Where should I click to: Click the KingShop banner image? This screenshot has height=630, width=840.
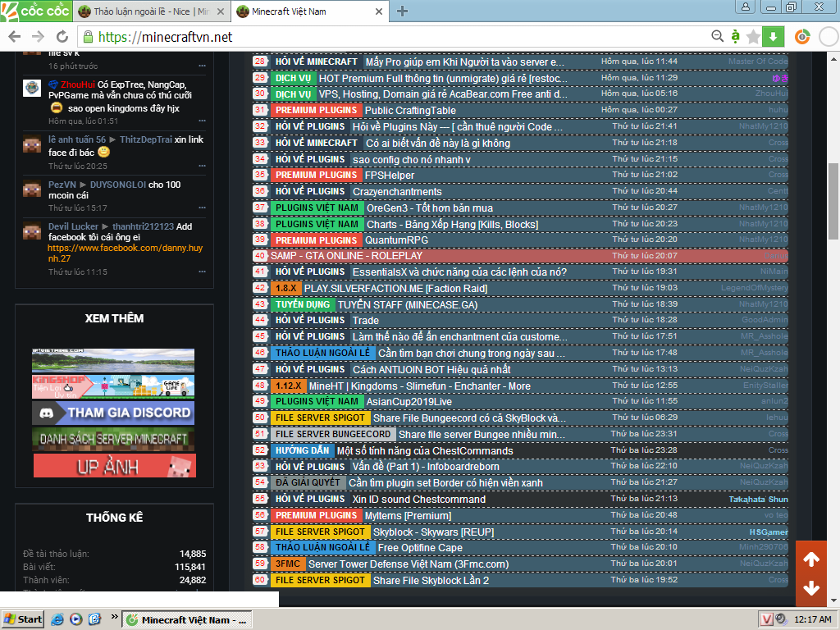pos(113,386)
